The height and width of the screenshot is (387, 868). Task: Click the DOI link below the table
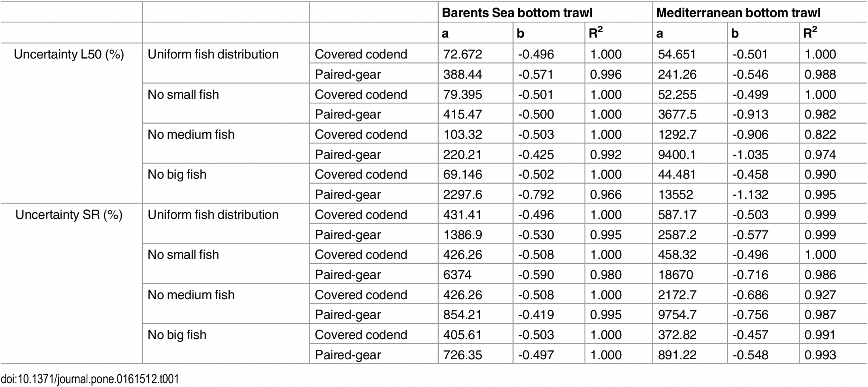[x=90, y=379]
